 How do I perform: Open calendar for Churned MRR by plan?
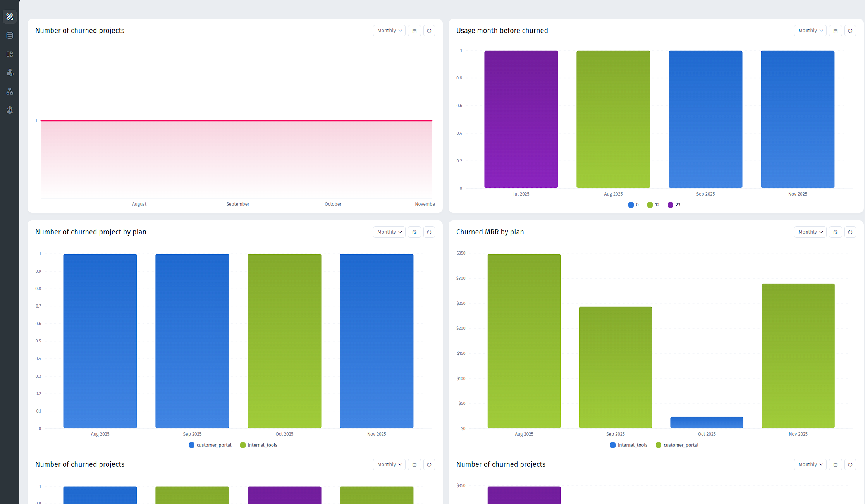coord(835,232)
